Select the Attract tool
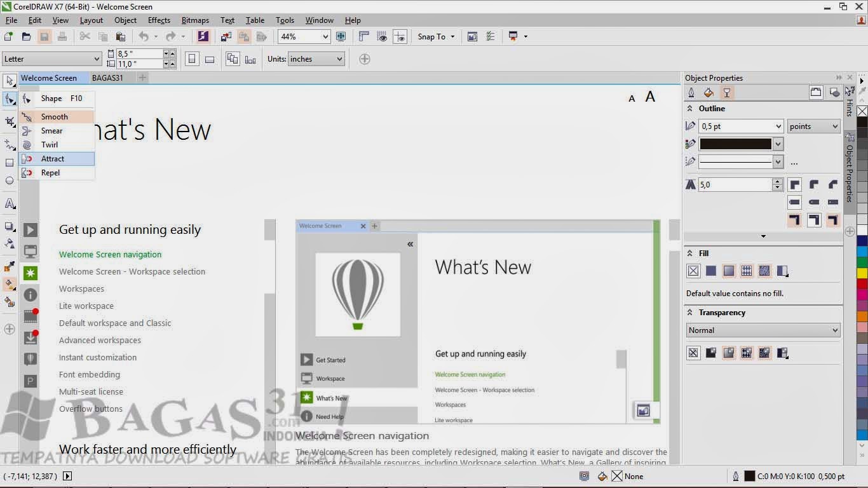 click(x=53, y=158)
